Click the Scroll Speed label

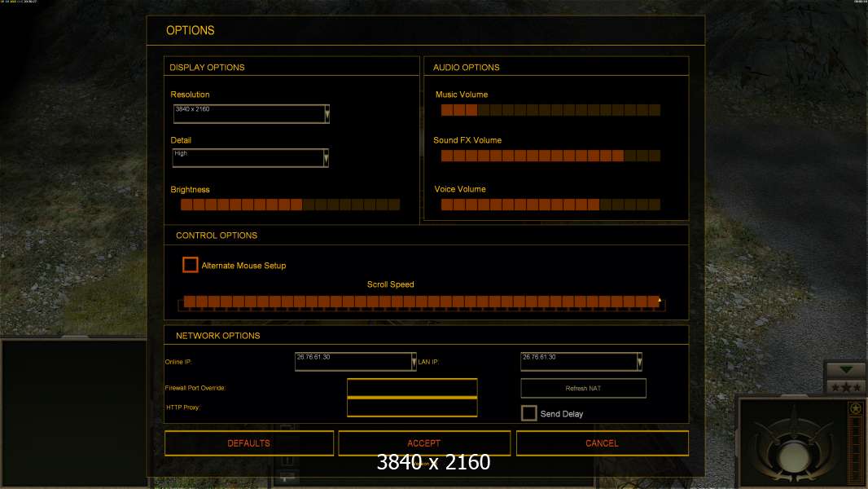click(390, 284)
